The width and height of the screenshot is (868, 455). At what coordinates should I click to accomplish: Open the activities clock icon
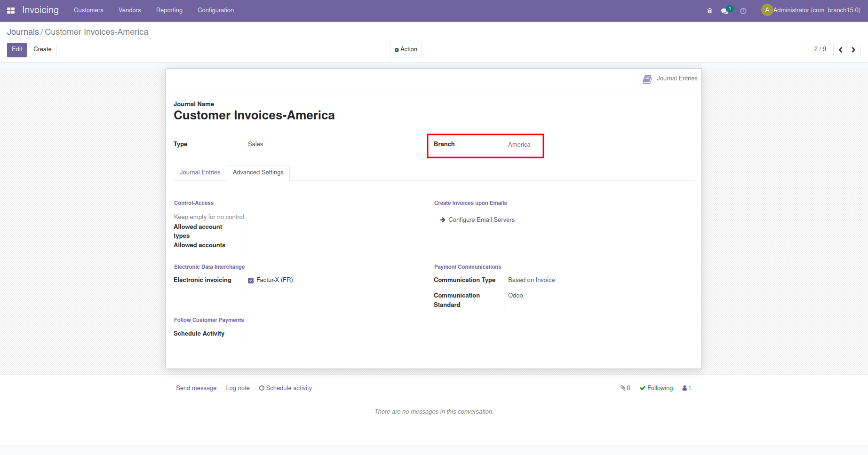tap(743, 11)
